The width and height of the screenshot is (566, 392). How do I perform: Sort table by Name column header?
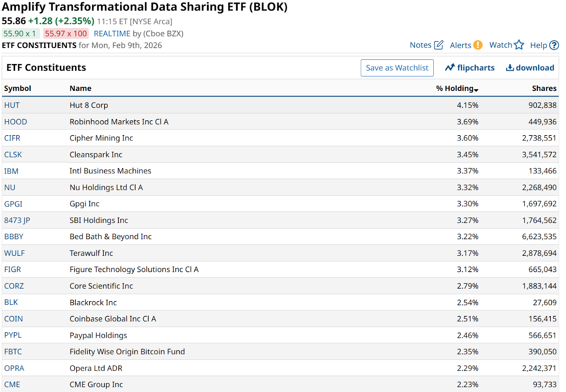pos(80,88)
